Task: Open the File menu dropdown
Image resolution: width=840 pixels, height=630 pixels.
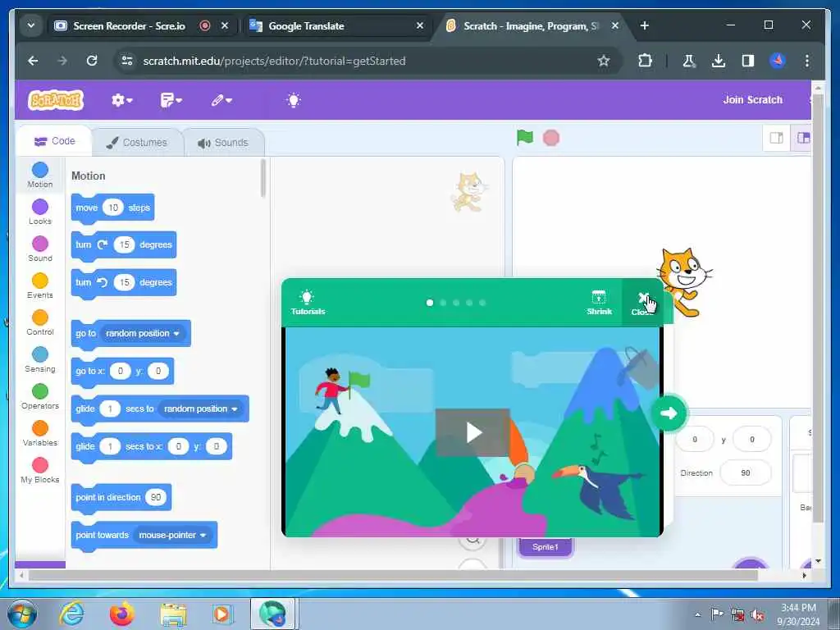Action: click(171, 100)
